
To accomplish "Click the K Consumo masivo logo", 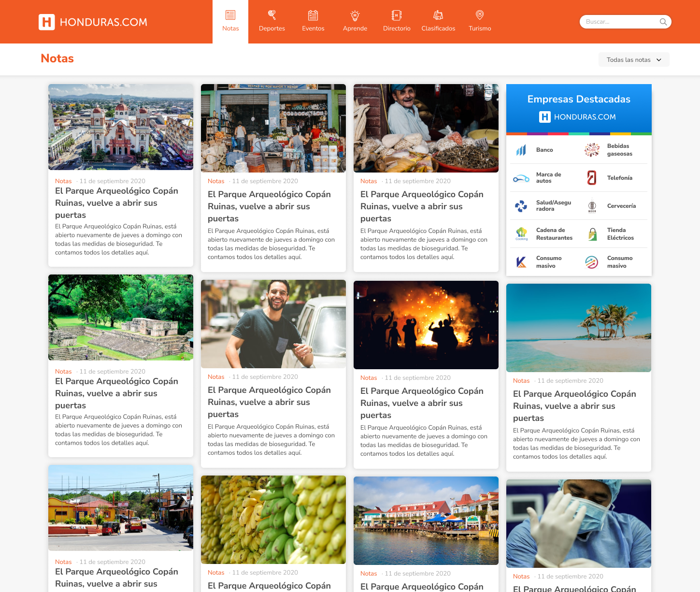I will pyautogui.click(x=521, y=262).
